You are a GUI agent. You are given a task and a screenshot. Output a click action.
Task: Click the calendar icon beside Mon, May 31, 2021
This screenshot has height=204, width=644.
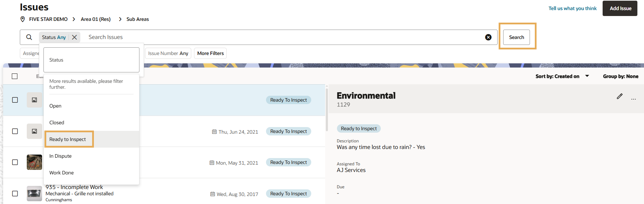click(212, 163)
